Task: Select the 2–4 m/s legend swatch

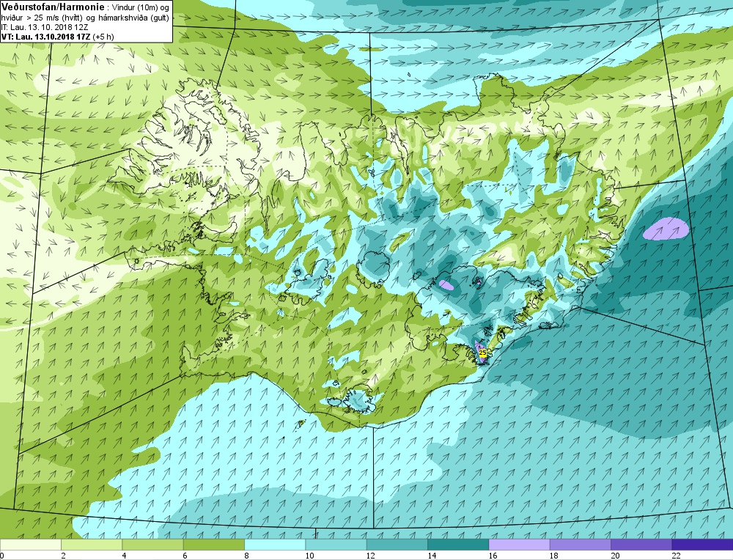Action: point(92,545)
